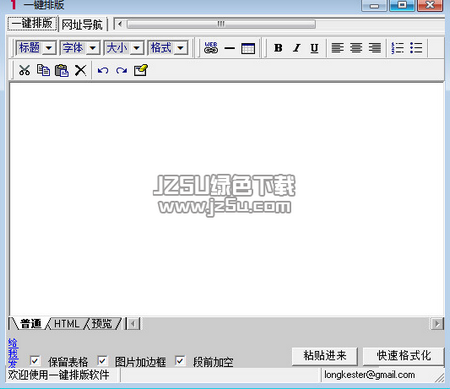Insert a web hyperlink via link icon
This screenshot has height=389, width=450.
(211, 48)
